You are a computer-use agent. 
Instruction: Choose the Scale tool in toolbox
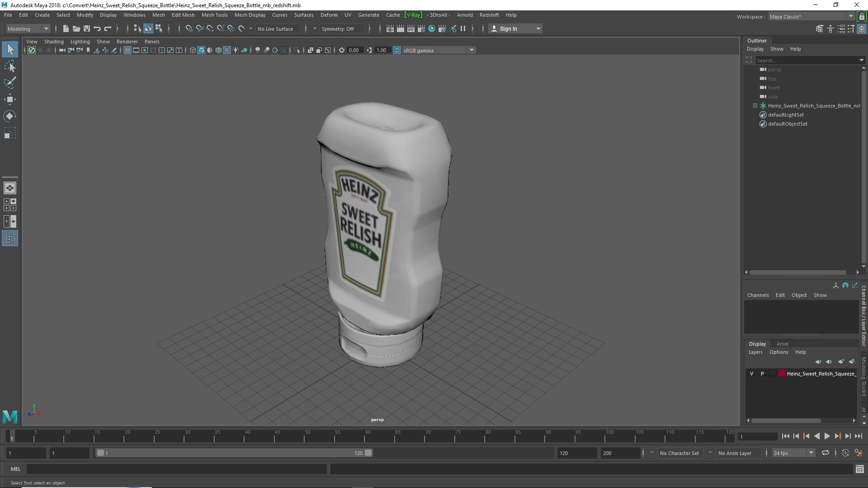tap(10, 133)
